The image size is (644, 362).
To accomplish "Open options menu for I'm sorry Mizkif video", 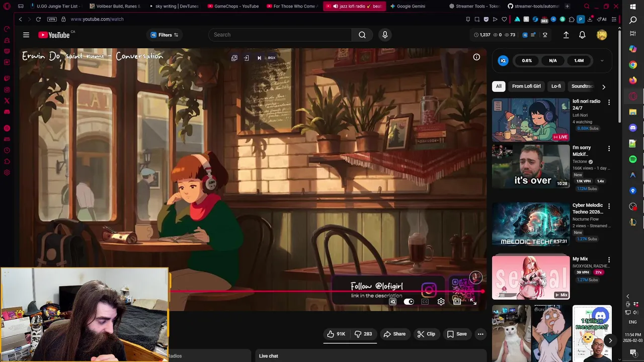I will point(609,149).
